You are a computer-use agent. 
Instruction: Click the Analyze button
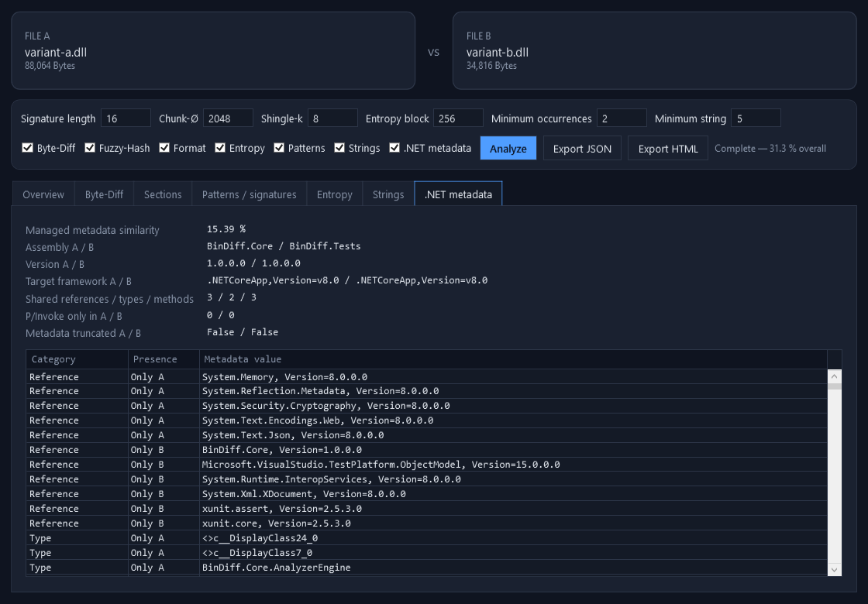(508, 148)
